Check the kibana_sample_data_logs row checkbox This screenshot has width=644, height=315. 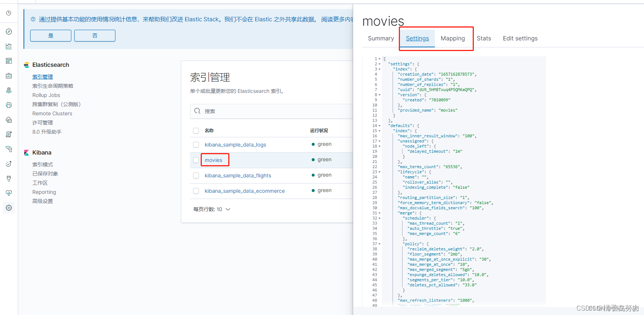pyautogui.click(x=196, y=145)
